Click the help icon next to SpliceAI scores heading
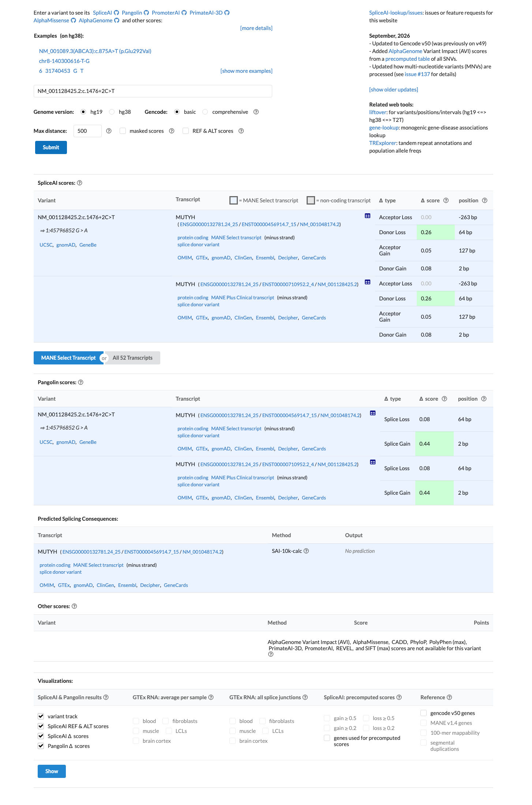532x805 pixels. pyautogui.click(x=79, y=183)
